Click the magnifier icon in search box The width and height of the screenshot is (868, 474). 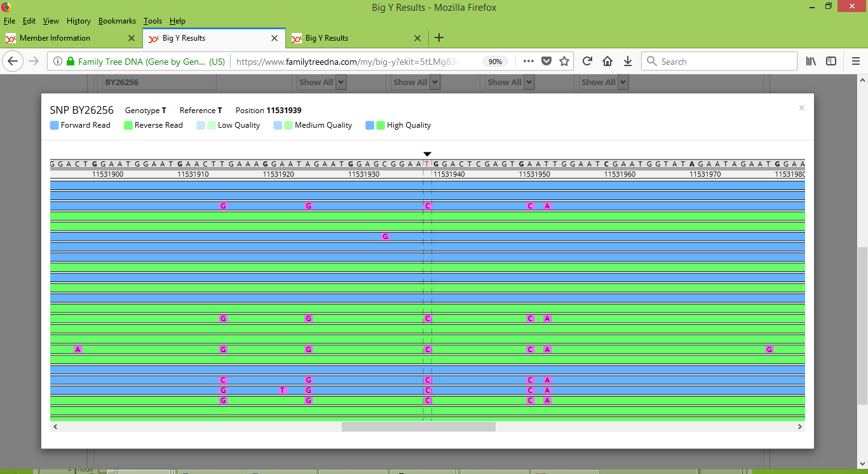coord(651,62)
